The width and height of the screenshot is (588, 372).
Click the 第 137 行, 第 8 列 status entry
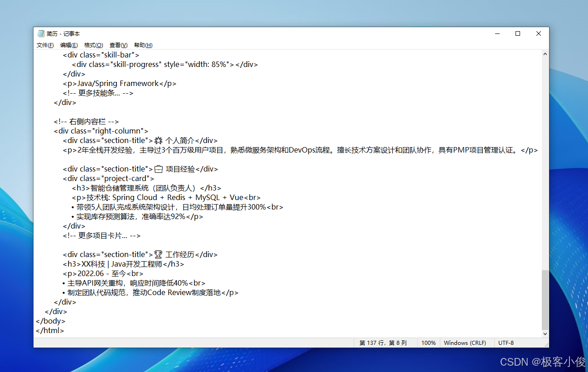(383, 343)
